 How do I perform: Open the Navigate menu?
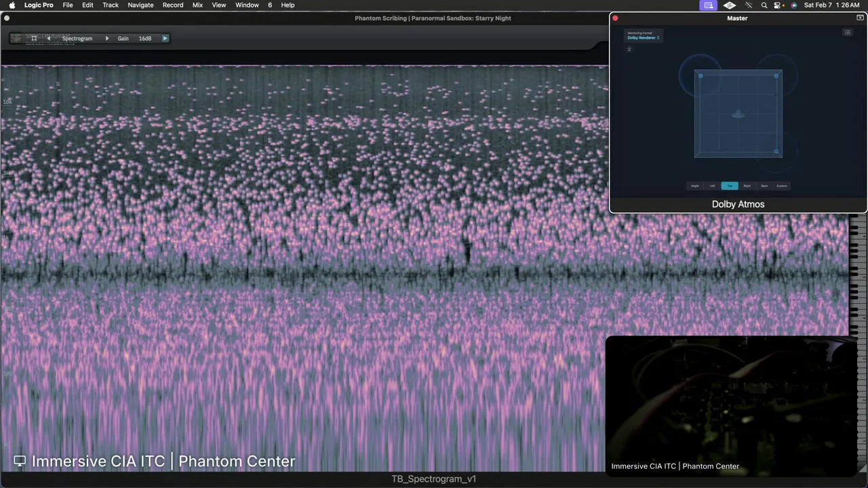(x=140, y=5)
